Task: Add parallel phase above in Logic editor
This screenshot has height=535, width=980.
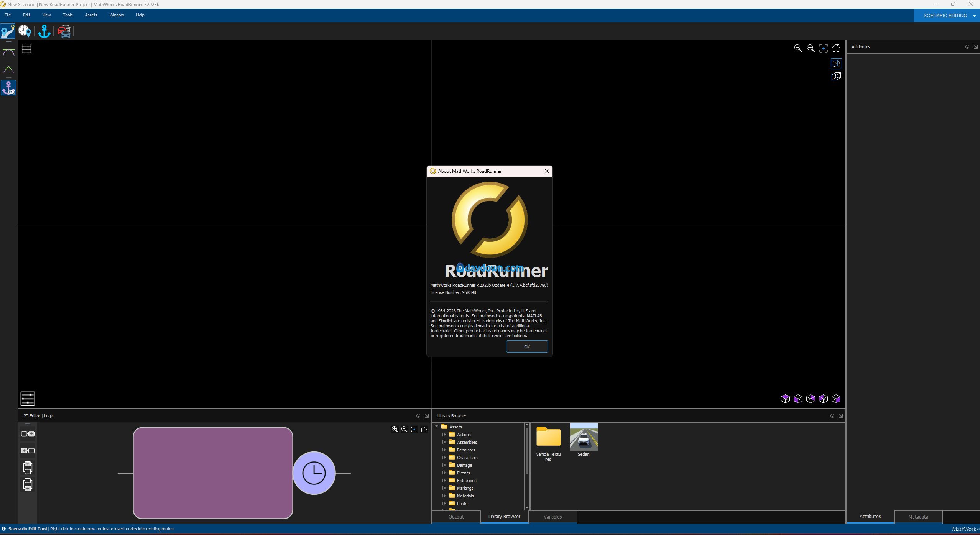Action: coord(28,468)
